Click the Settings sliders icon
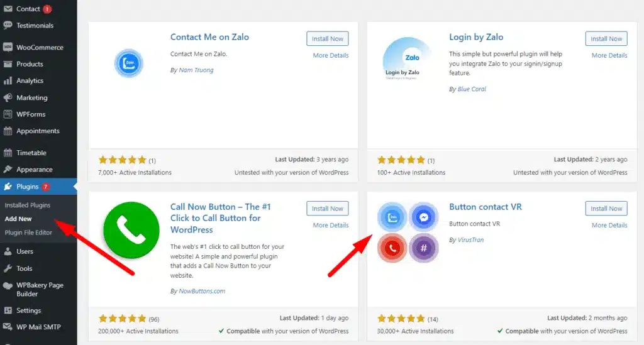 (8, 310)
